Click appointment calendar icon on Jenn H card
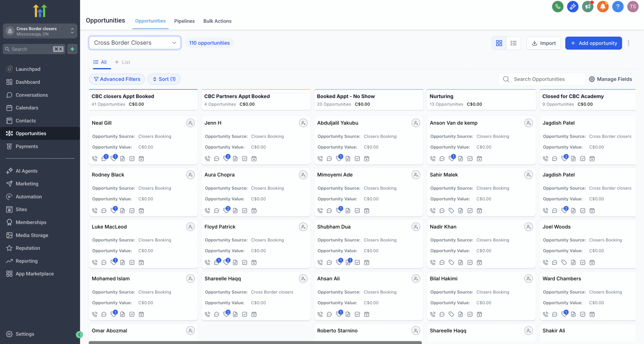Screen dimensions: 644x344 click(254, 159)
